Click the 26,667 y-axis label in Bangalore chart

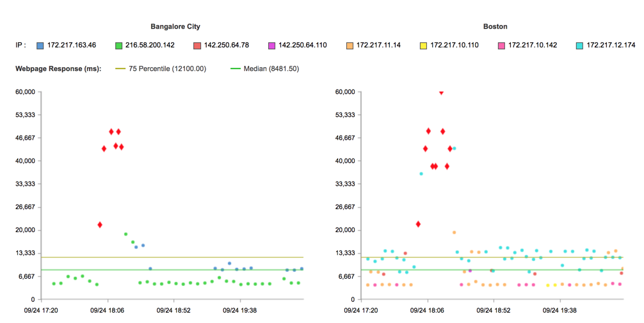[26, 207]
